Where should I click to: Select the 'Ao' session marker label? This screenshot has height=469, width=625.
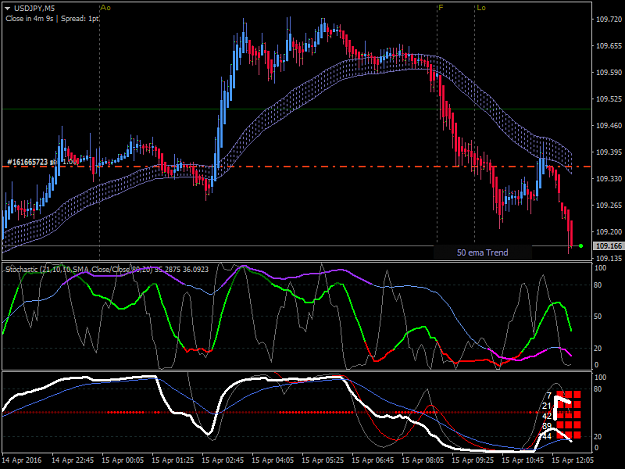tap(106, 8)
